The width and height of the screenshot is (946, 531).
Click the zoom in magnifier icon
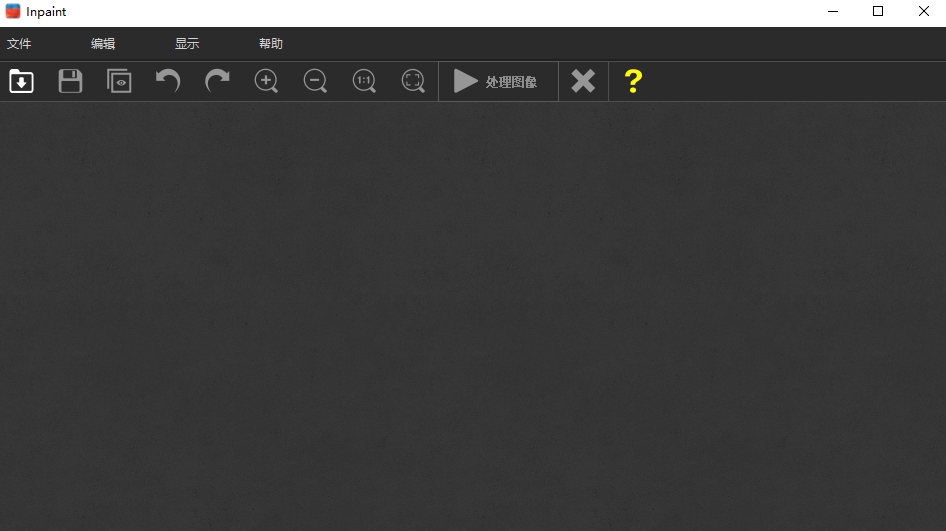(266, 81)
